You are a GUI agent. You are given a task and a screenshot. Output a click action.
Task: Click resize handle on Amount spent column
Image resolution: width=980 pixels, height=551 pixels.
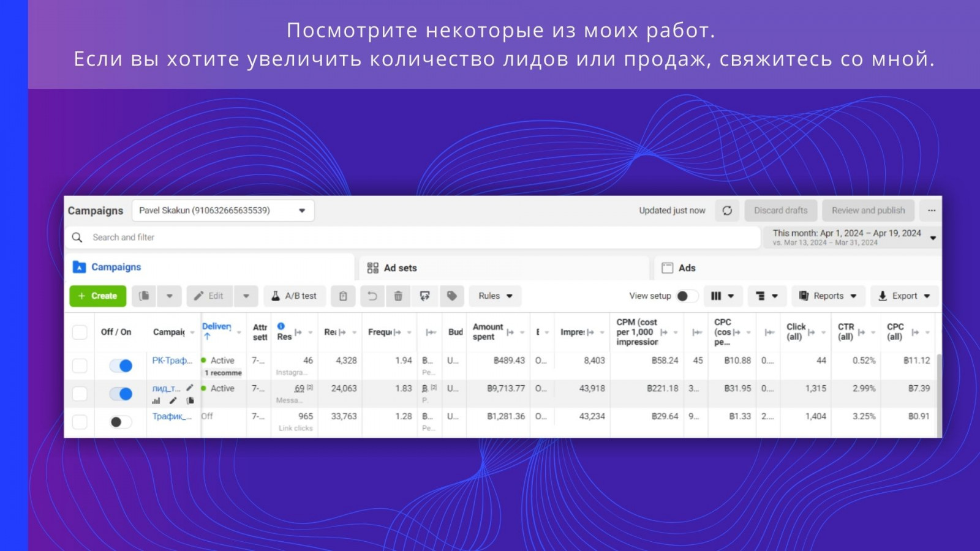[x=510, y=332]
